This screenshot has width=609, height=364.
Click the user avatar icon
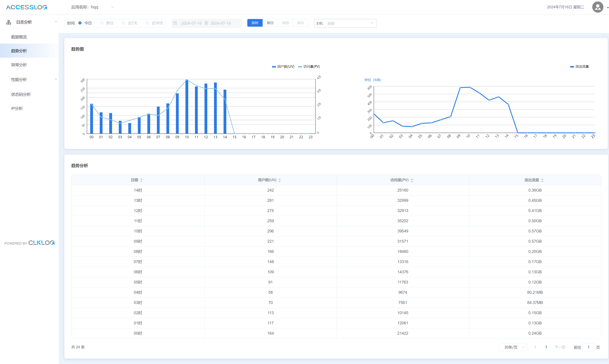click(597, 7)
